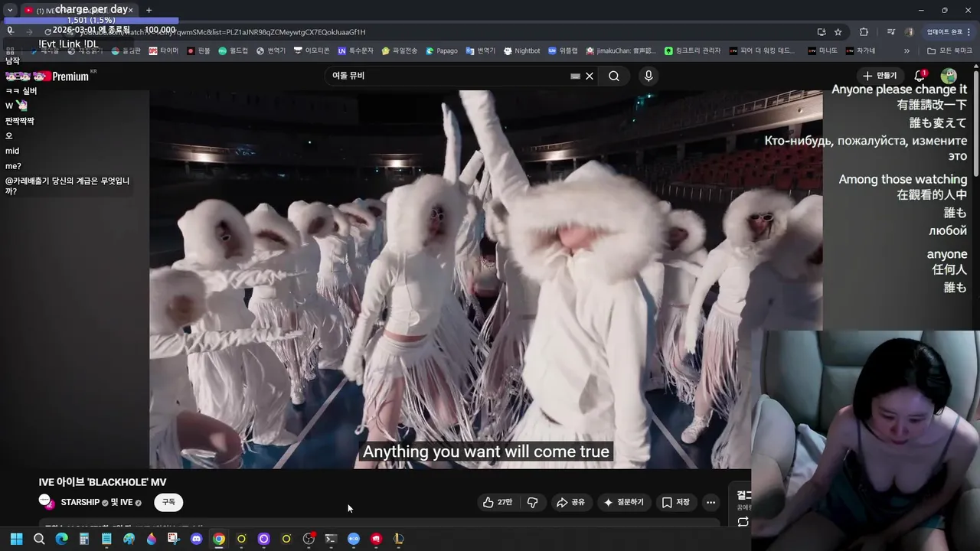Click the 업데이트 완료 update button

pos(949,32)
